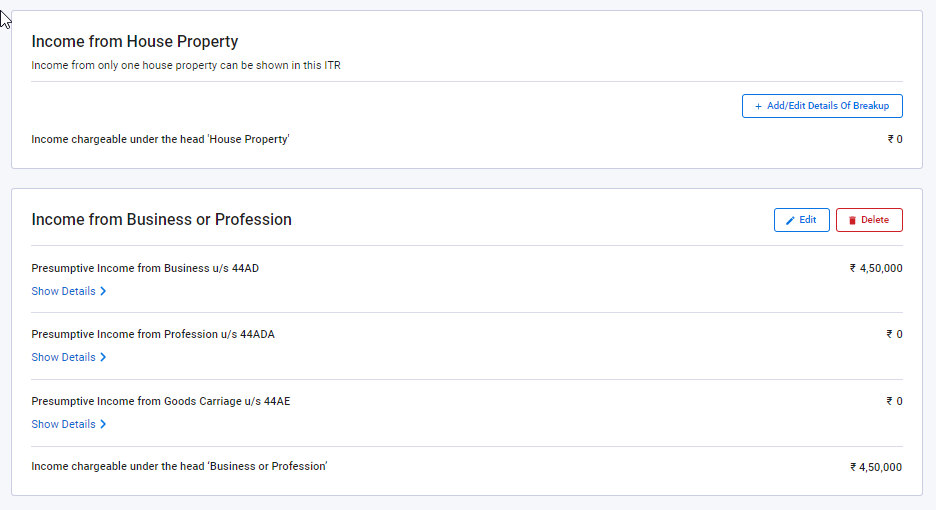This screenshot has height=510, width=936.
Task: Edit the Business or Profession income
Action: click(801, 220)
